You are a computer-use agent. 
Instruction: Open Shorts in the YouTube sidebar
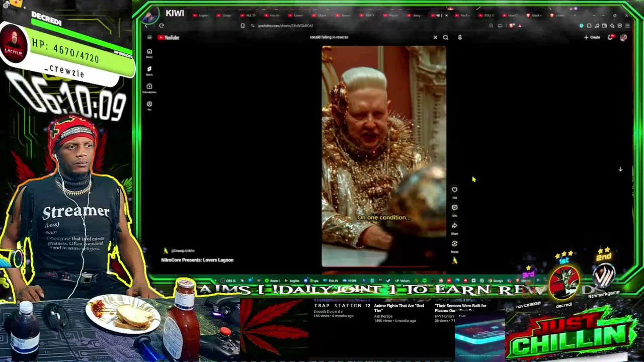[x=149, y=70]
